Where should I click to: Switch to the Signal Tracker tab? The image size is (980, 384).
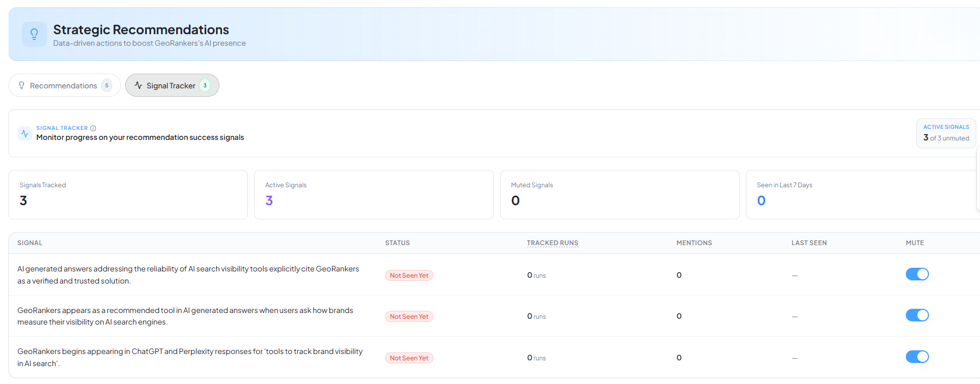coord(172,85)
